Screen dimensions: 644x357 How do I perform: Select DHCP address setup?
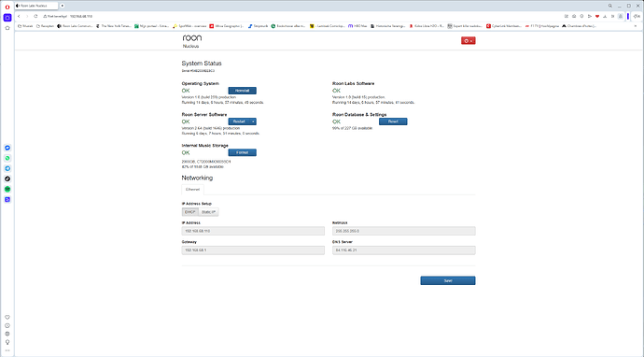pos(190,212)
